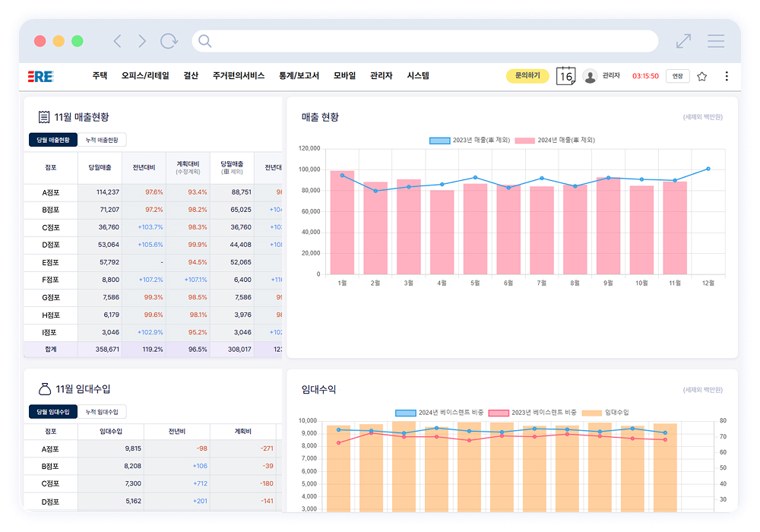Click the 03:15:50 session timer
Image resolution: width=760 pixels, height=532 pixels.
(645, 76)
